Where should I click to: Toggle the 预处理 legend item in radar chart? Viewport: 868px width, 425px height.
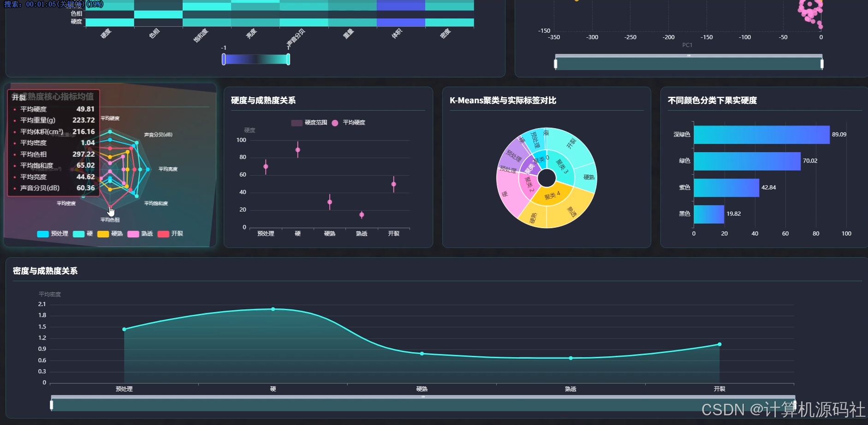53,234
